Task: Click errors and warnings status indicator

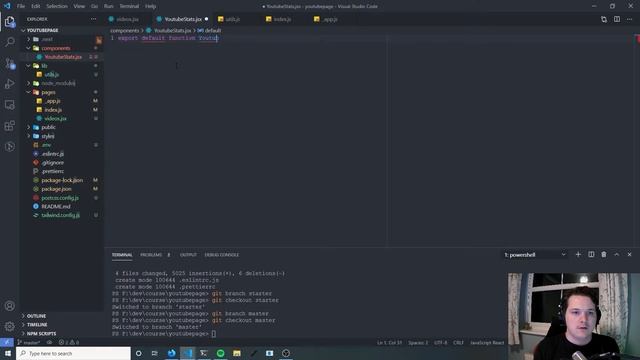Action: point(69,342)
